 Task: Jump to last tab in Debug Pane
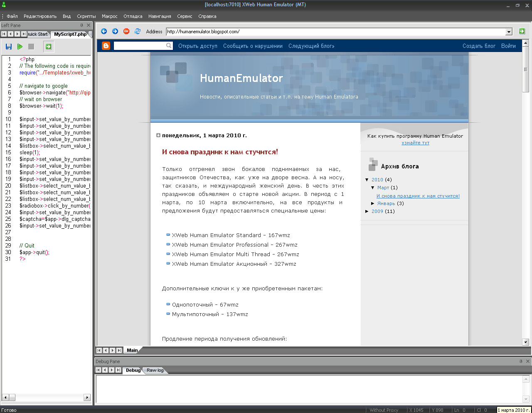click(118, 370)
